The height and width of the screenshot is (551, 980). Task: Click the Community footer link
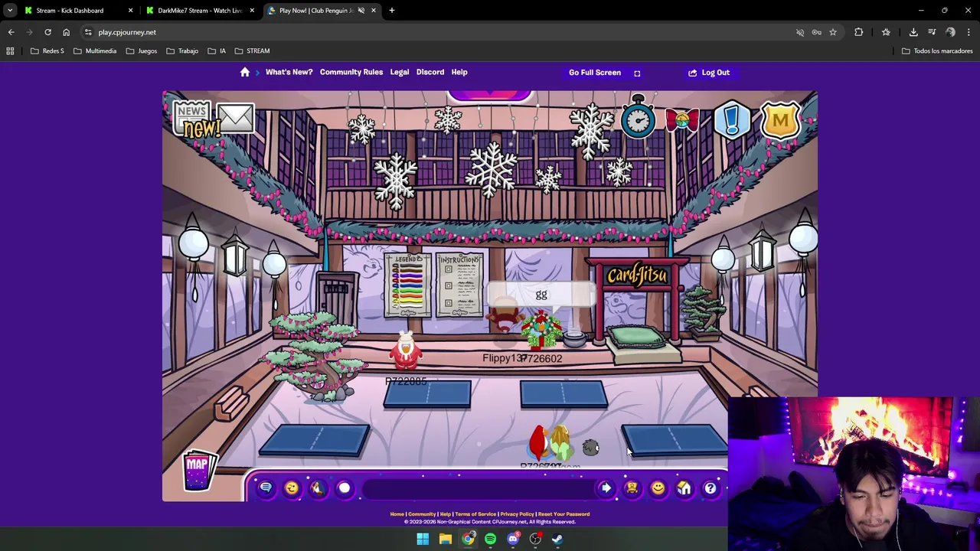tap(422, 514)
